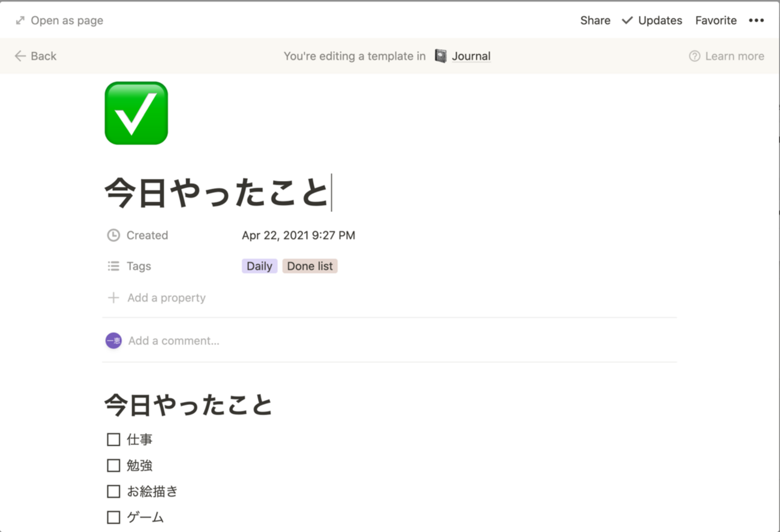
Task: Select the Done list tag
Action: click(x=310, y=266)
